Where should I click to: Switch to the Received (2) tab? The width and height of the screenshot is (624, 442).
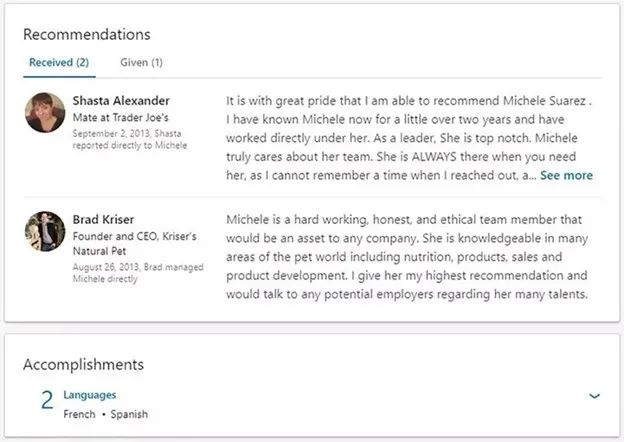[x=59, y=62]
